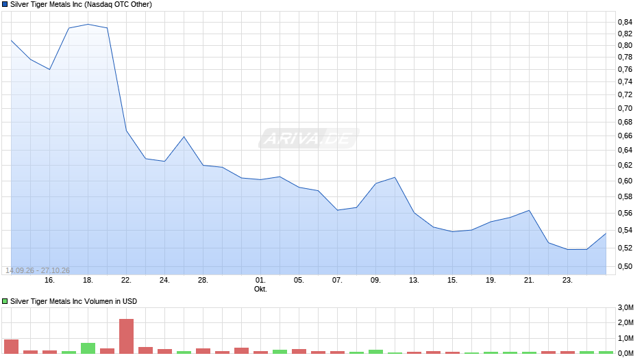Click the 'Okt.' month label
This screenshot has height=360, width=644.
pos(260,289)
